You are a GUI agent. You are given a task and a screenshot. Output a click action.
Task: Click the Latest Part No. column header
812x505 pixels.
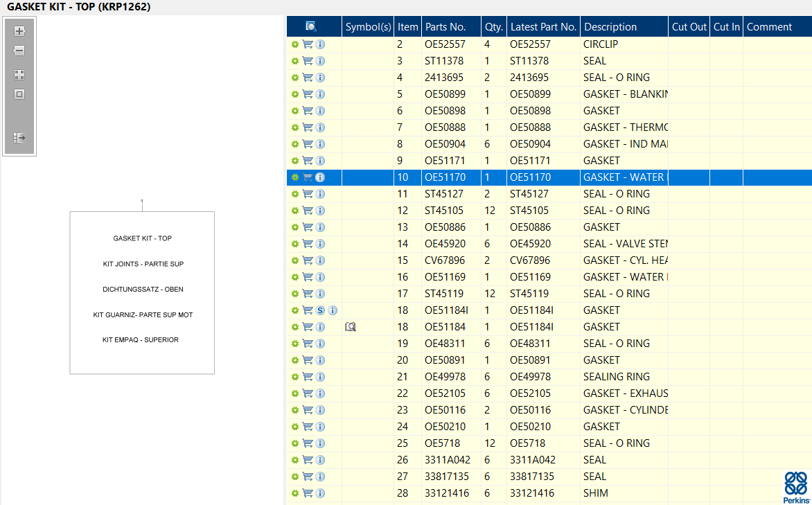pos(543,27)
